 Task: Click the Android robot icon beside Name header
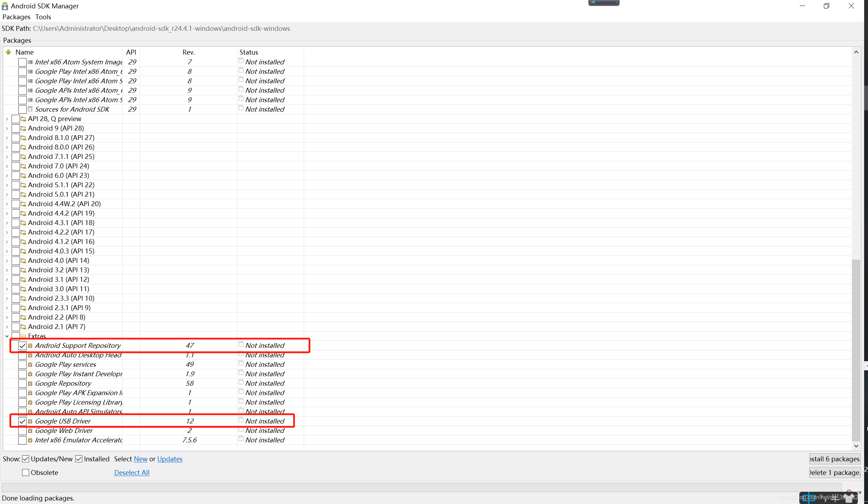click(x=8, y=52)
